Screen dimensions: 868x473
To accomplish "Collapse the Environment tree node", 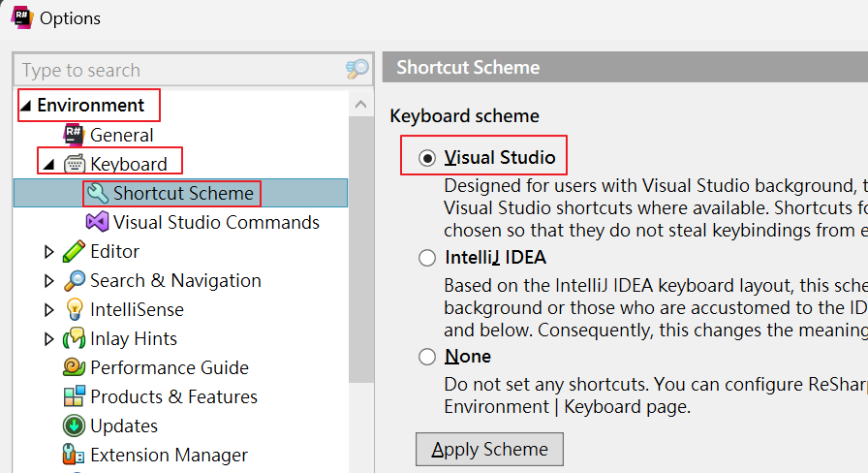I will [25, 106].
